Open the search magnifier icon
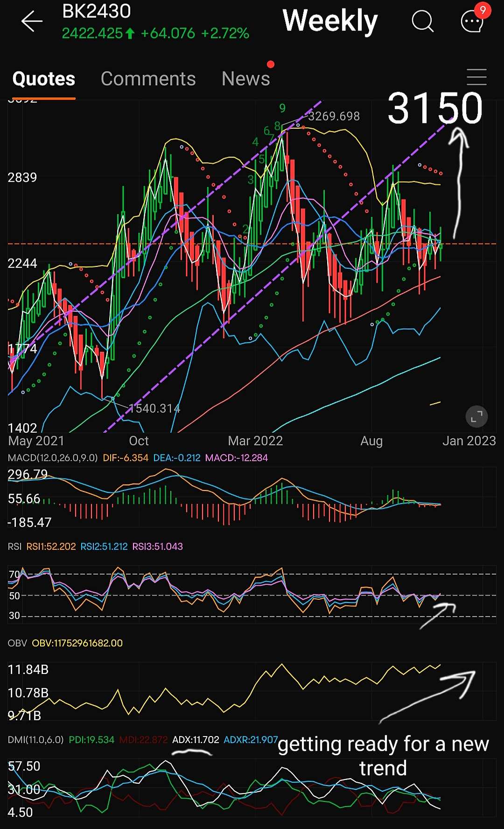The image size is (504, 829). click(423, 21)
